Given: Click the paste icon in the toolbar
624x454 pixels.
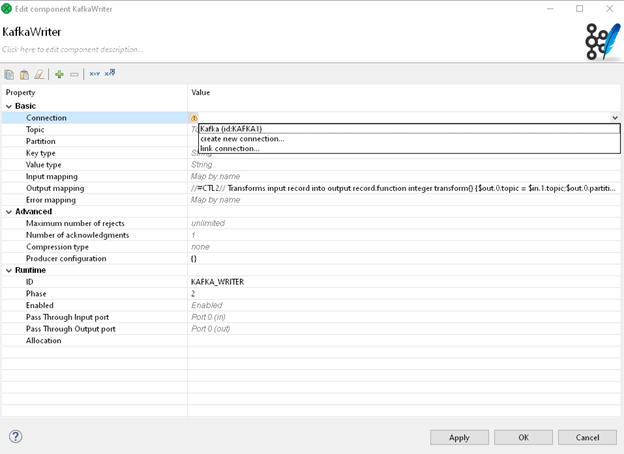Looking at the screenshot, I should [x=24, y=74].
